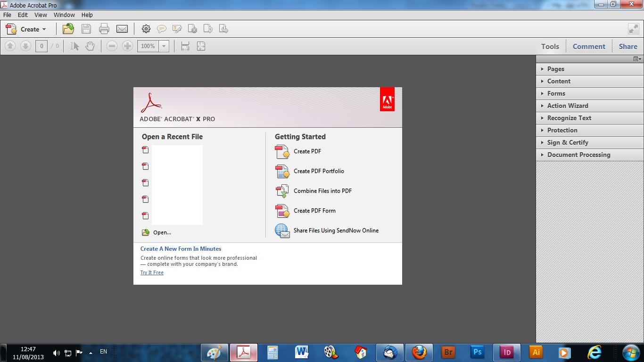Click the Fit Width scrolling icon
This screenshot has width=644, height=362.
[185, 46]
